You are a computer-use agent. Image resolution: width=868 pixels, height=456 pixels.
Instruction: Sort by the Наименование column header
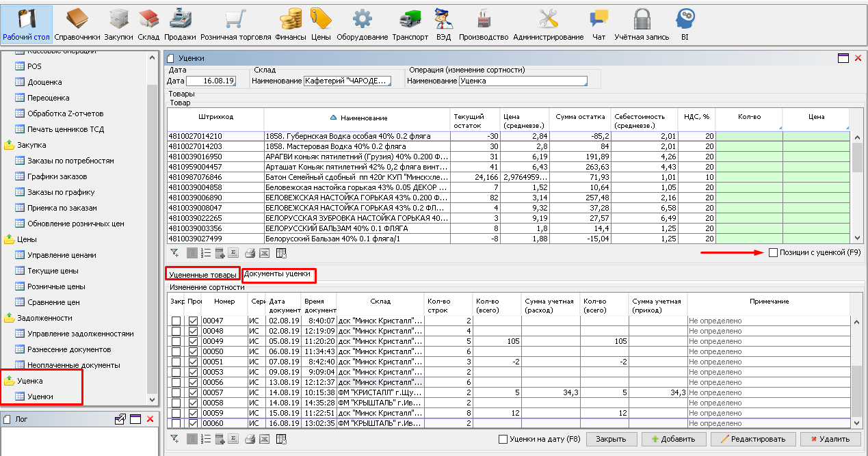point(363,118)
